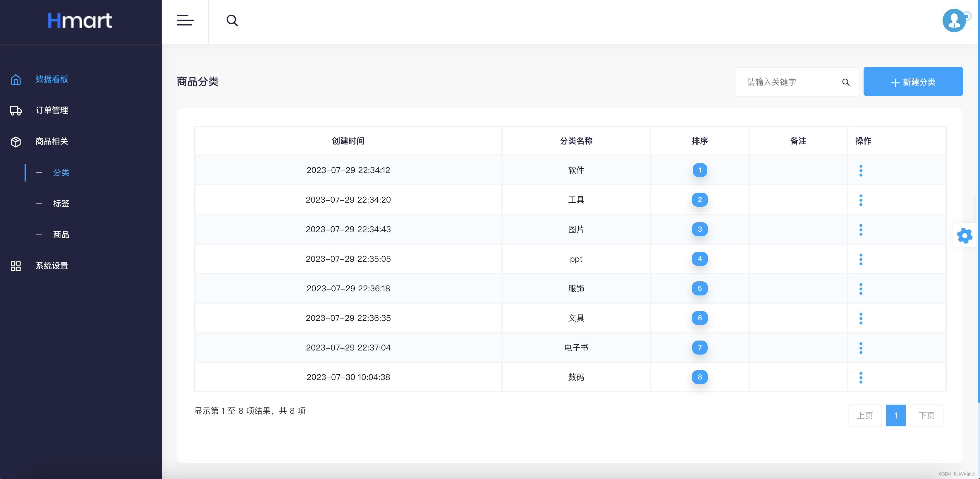Screen dimensions: 980x479
Task: Click category name 工具
Action: (576, 200)
